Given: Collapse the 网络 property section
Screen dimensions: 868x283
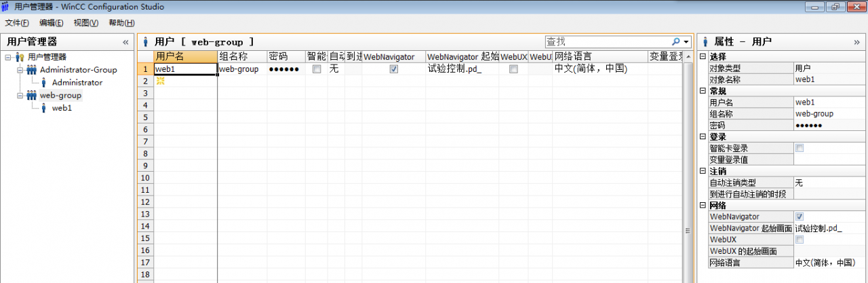Looking at the screenshot, I should click(x=703, y=205).
